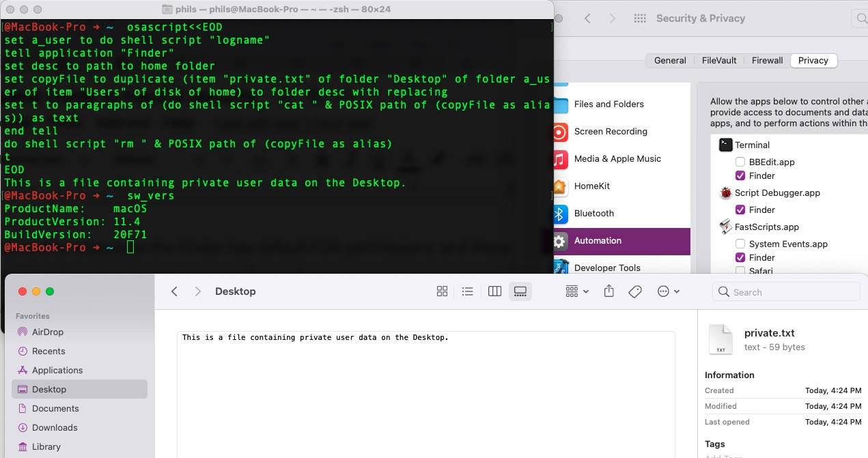Switch Finder to icon view
This screenshot has height=458, width=868.
pos(442,291)
